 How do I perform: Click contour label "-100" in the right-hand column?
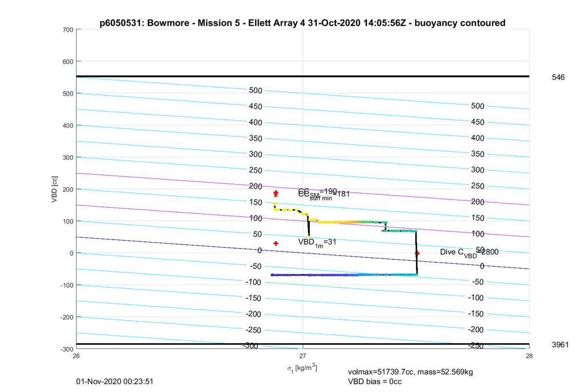(x=476, y=297)
